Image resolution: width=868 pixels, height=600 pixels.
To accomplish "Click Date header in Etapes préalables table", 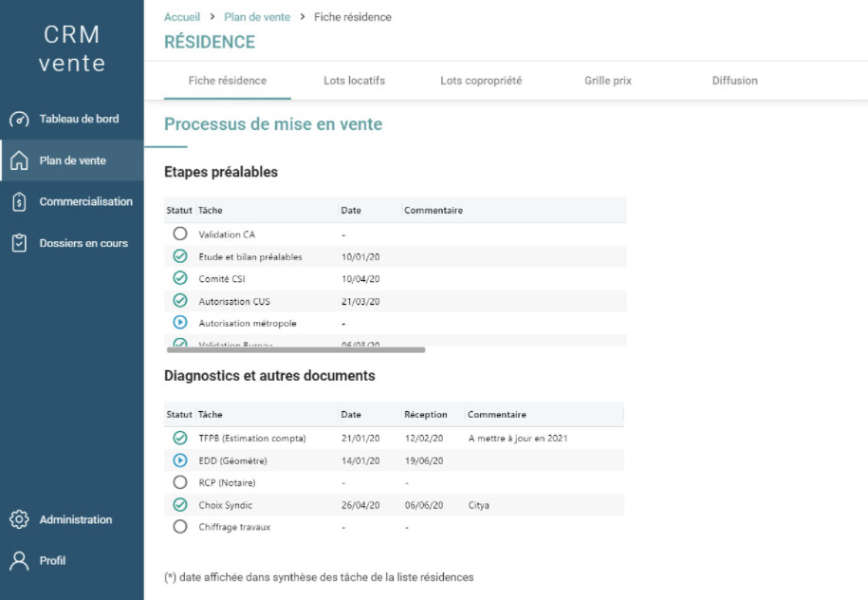I will (x=351, y=210).
